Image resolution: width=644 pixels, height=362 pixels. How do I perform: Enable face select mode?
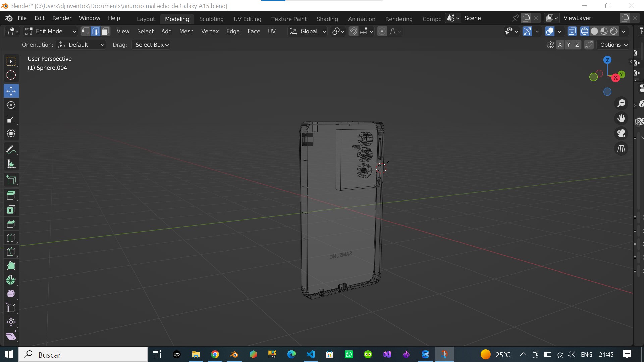pyautogui.click(x=105, y=31)
